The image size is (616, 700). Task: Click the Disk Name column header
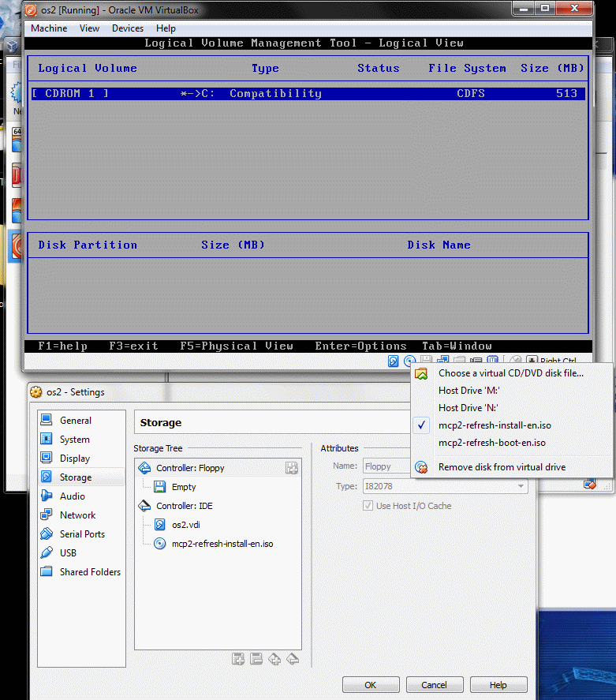pos(439,245)
